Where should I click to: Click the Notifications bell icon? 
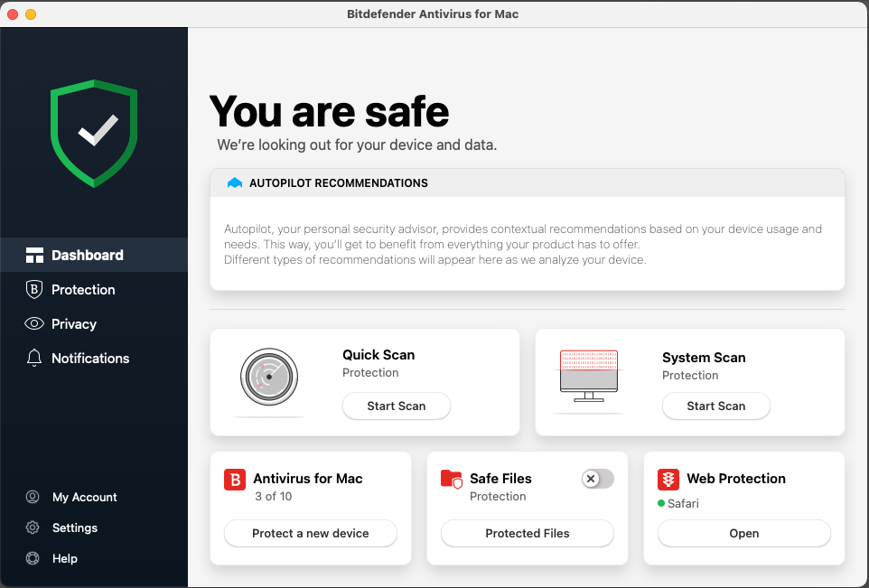pos(34,358)
